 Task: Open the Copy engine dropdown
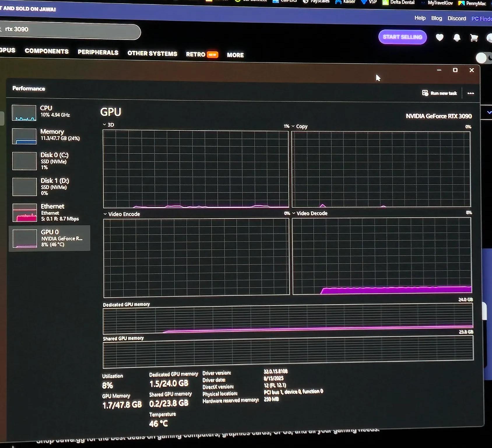(299, 126)
